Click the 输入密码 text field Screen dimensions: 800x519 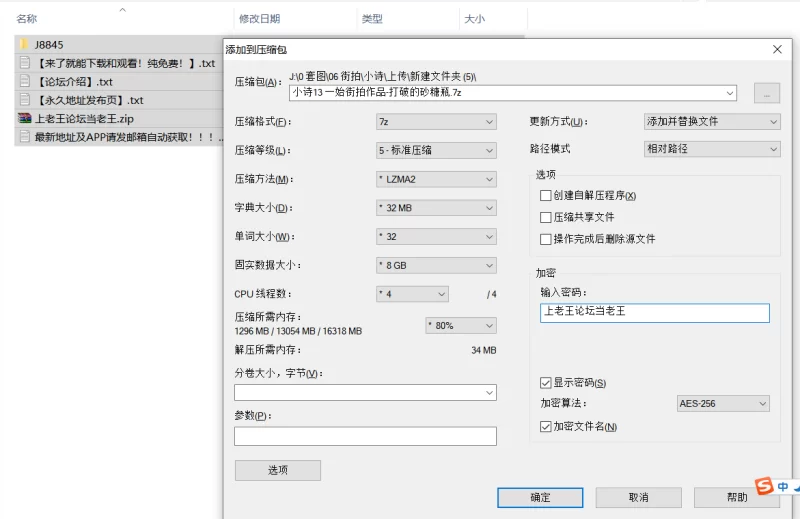coord(654,313)
